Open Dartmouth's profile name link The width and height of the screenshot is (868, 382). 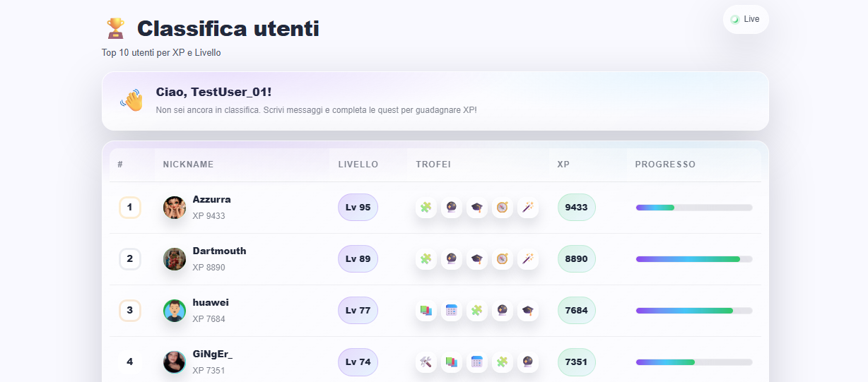coord(219,251)
